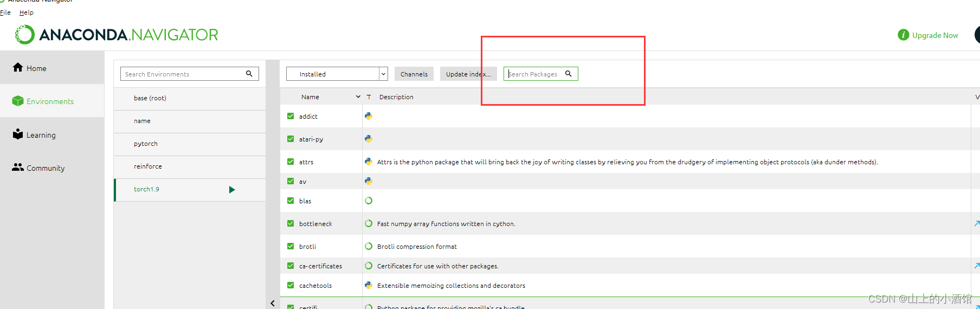Go to the Community tab

coord(52,168)
